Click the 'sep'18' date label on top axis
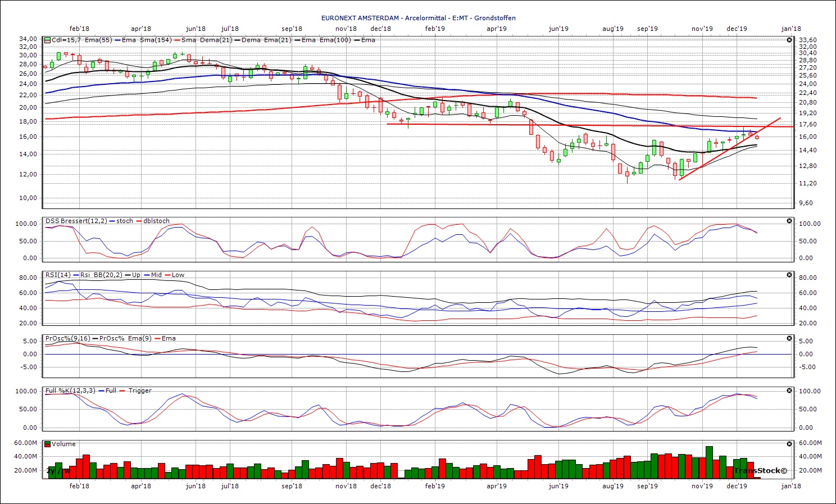The height and width of the screenshot is (504, 836). click(292, 29)
